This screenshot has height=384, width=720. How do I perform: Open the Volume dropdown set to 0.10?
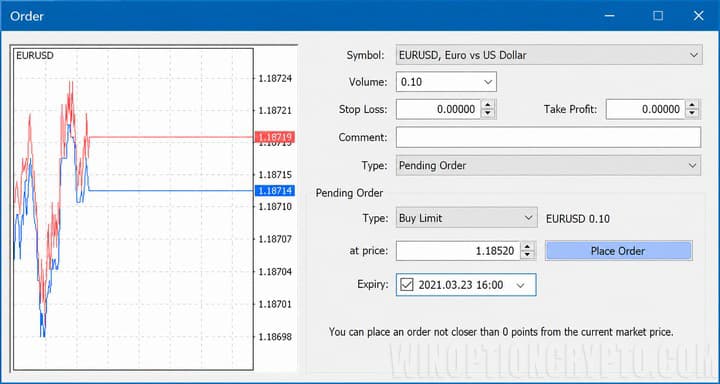pos(446,82)
